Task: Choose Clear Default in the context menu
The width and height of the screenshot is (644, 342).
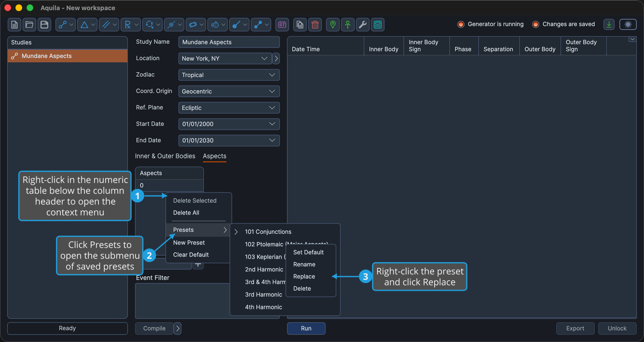Action: click(x=191, y=255)
